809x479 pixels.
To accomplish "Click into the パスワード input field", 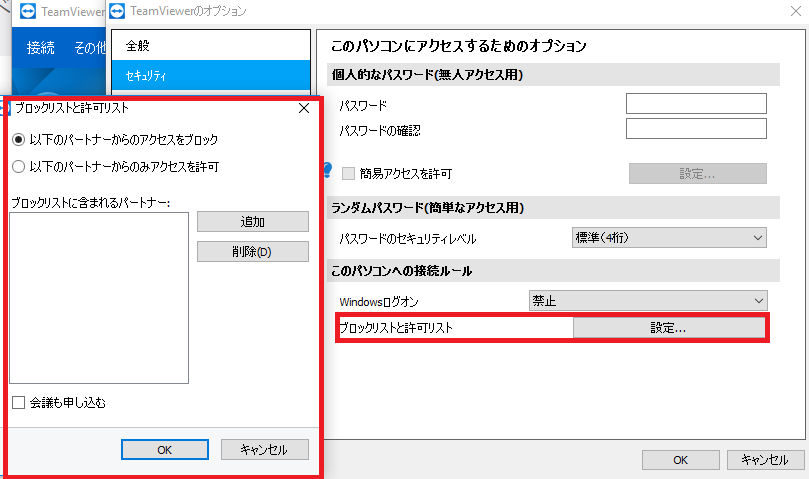I will pos(695,104).
